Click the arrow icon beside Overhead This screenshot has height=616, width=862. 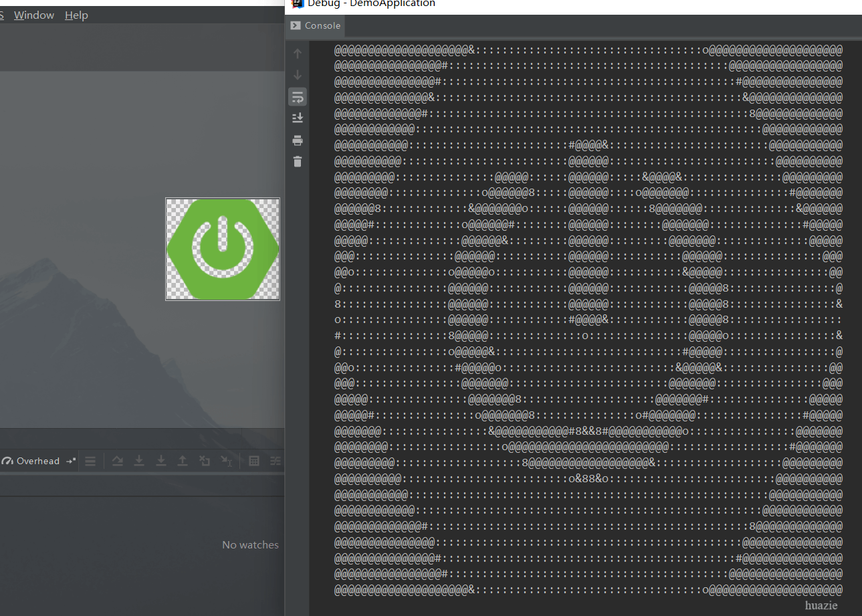70,461
